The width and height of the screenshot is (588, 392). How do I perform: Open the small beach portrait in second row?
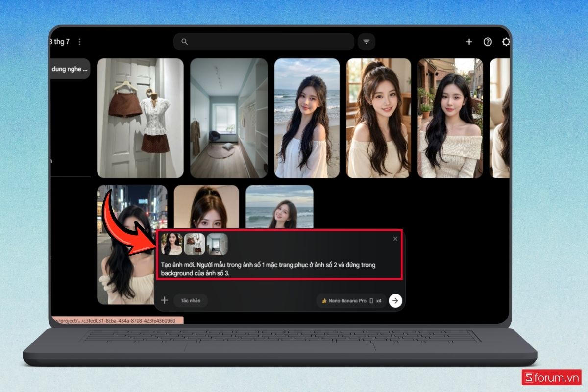click(x=279, y=206)
